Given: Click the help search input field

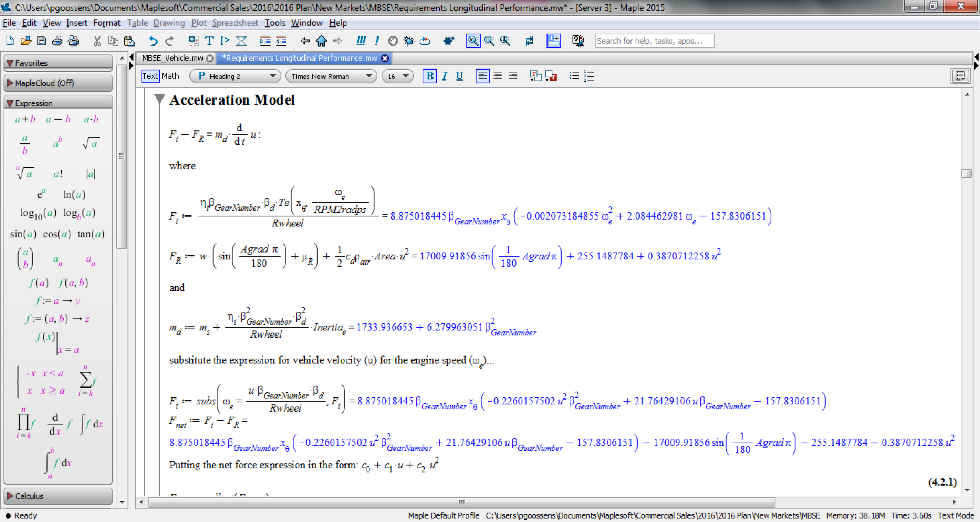Looking at the screenshot, I should (x=654, y=41).
